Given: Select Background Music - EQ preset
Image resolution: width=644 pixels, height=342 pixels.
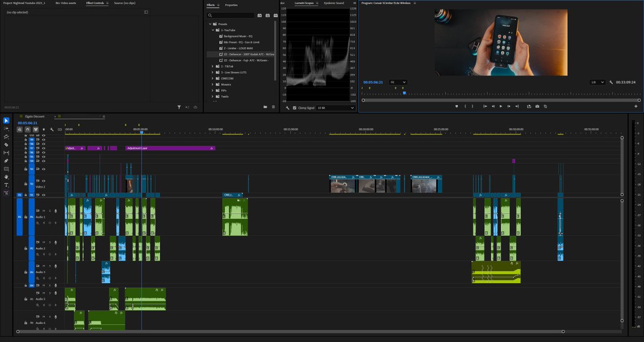Looking at the screenshot, I should (x=238, y=36).
